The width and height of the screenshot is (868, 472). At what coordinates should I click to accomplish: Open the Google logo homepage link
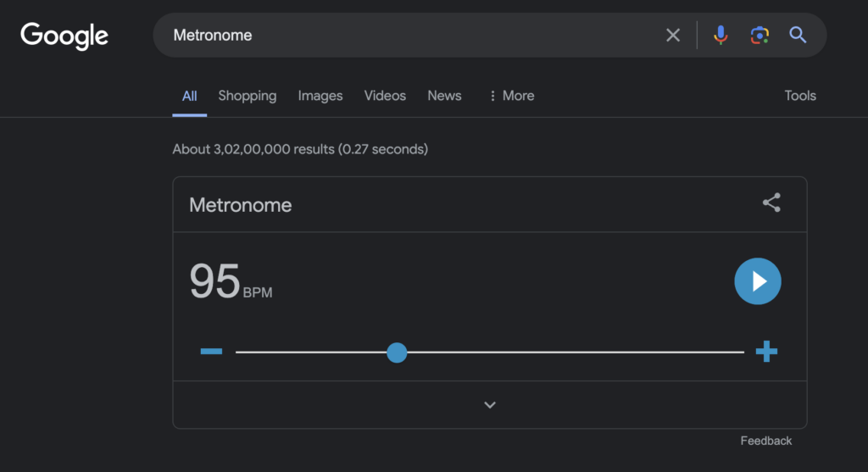[x=64, y=36]
